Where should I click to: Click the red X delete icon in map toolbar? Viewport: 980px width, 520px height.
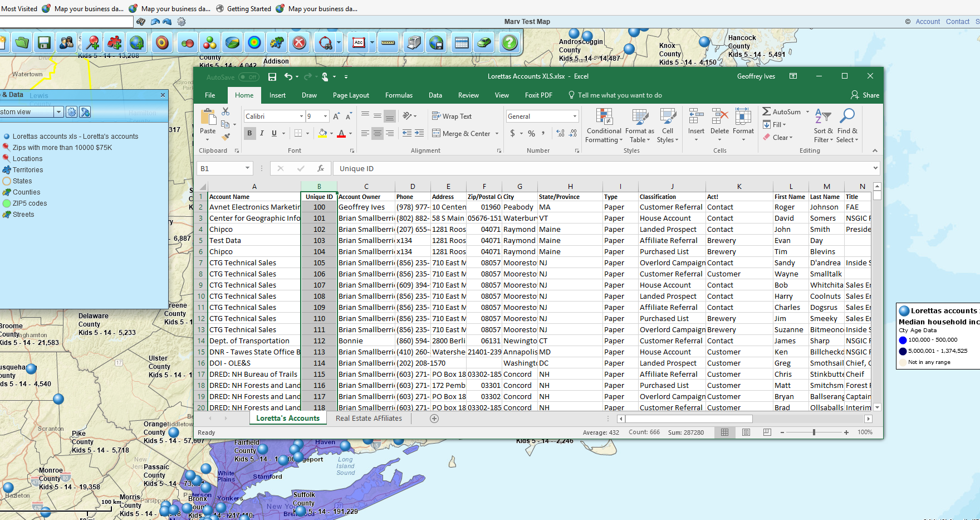300,43
